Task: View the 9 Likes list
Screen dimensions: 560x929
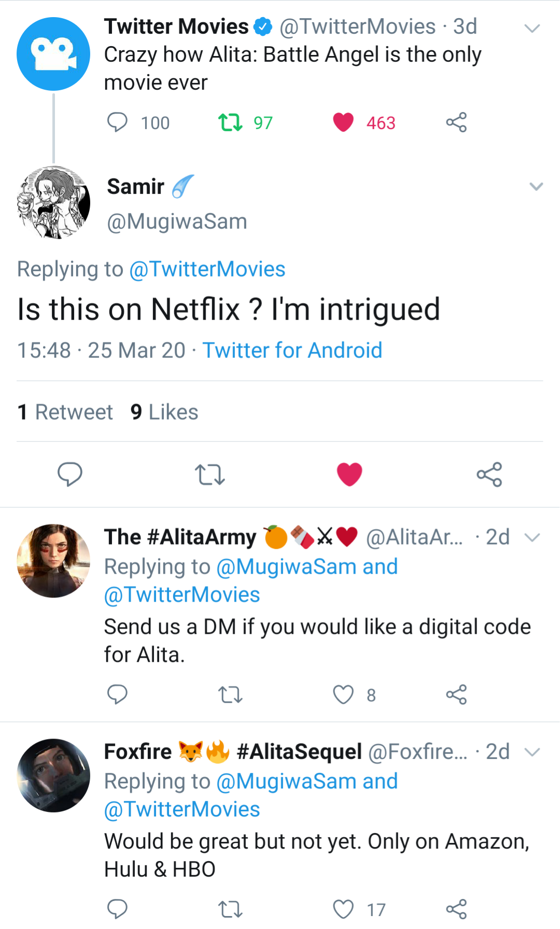Action: [164, 412]
